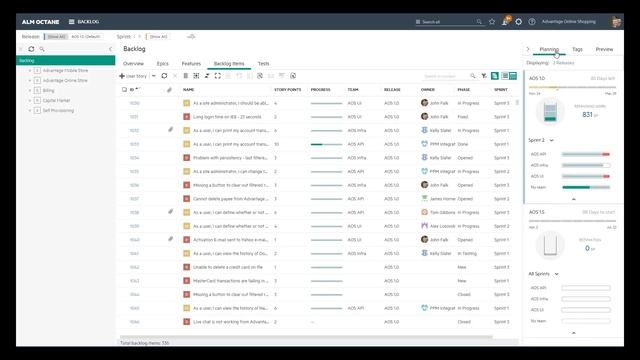Switch to the Overview tab
The height and width of the screenshot is (360, 640).
coord(133,64)
